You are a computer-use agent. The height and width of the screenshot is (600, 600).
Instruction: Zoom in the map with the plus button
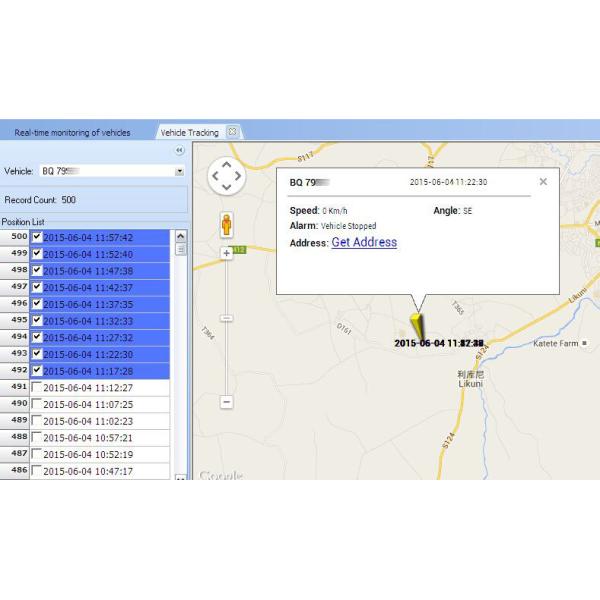click(x=227, y=253)
